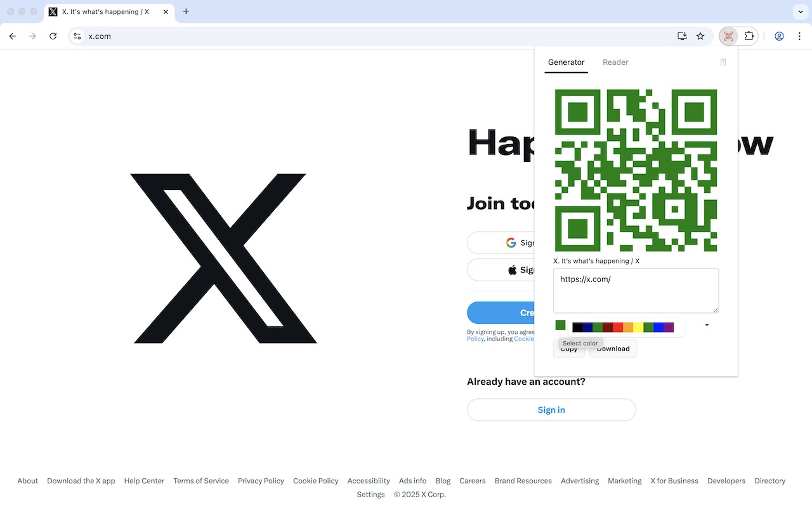Open the Advertising footer link
Screen dimensions: 812x508
[x=580, y=481]
